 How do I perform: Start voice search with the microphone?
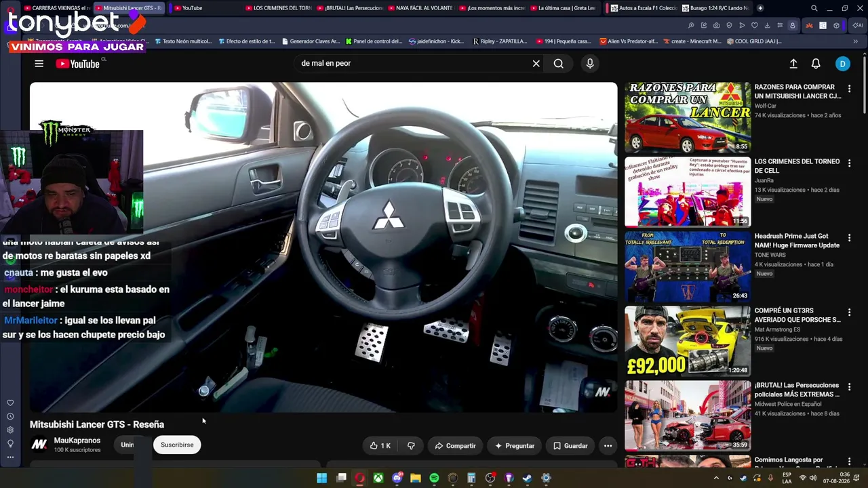point(590,64)
